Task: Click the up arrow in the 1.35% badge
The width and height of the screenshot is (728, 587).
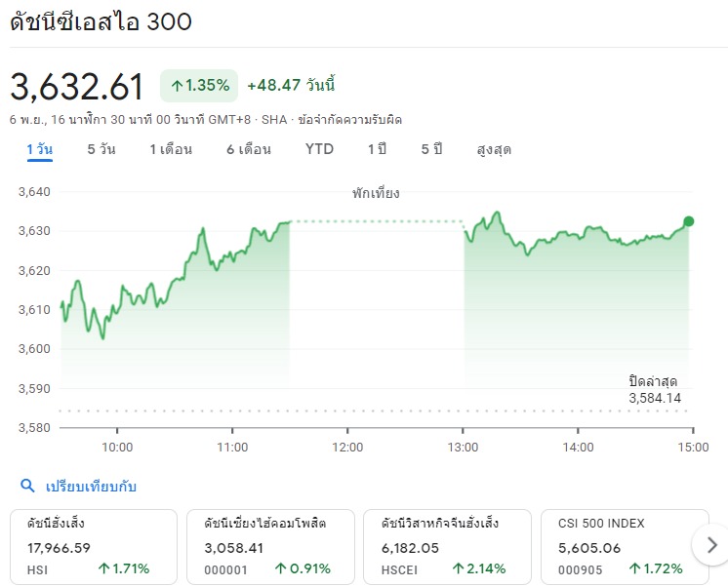Action: 177,86
